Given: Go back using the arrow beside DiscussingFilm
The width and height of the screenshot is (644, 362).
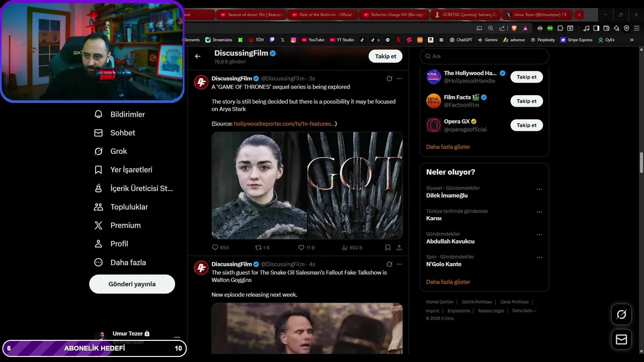Looking at the screenshot, I should click(198, 56).
